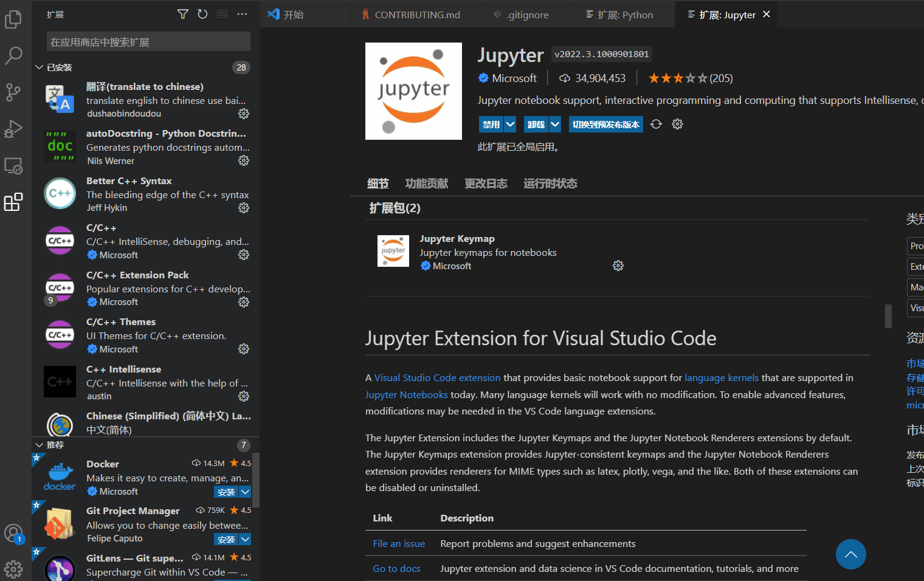Open gear for C/C++ Extension Pack
The height and width of the screenshot is (581, 924).
click(x=244, y=302)
